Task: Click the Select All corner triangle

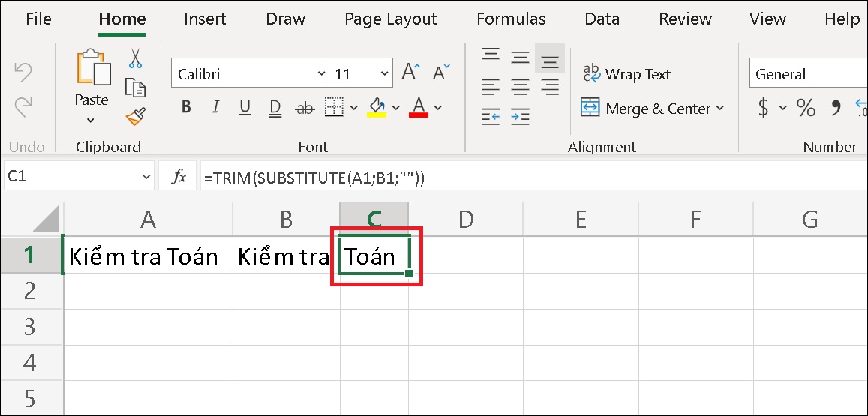Action: point(47,219)
